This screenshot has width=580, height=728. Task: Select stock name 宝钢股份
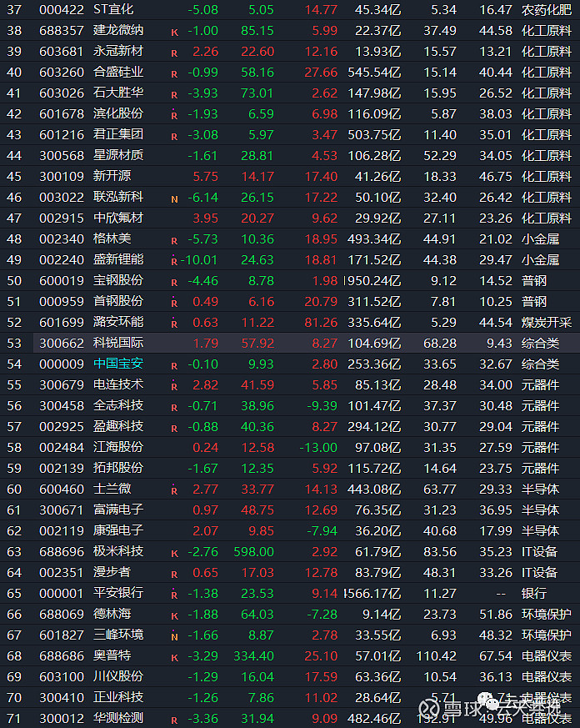point(118,280)
